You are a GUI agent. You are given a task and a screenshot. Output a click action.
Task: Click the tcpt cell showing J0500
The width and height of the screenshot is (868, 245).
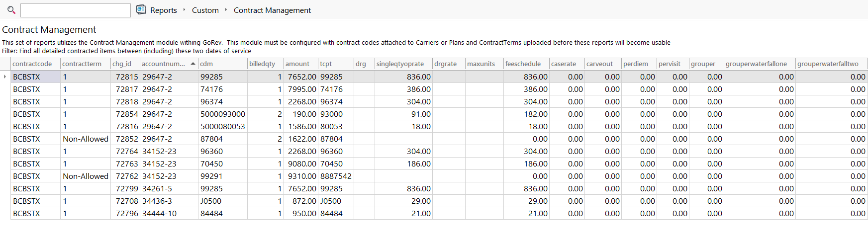[x=336, y=201]
